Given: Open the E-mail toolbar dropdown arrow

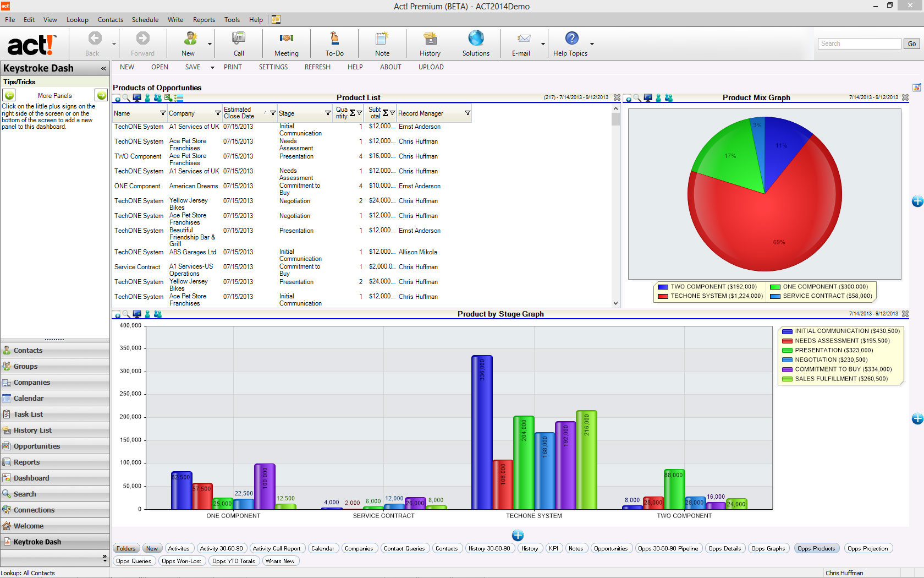Looking at the screenshot, I should coord(543,44).
